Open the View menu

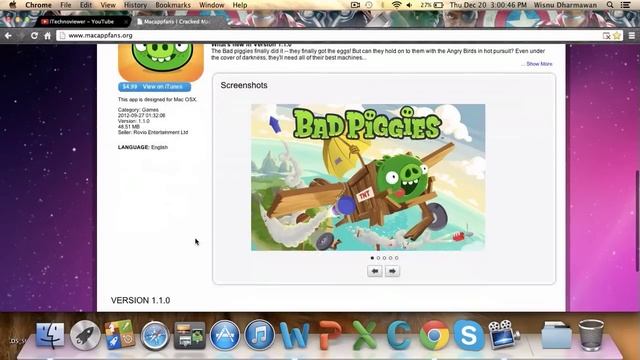pos(108,5)
